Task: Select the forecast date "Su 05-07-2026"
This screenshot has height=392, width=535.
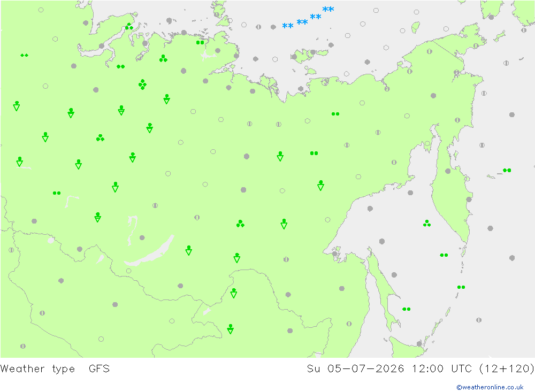Action: pyautogui.click(x=355, y=368)
